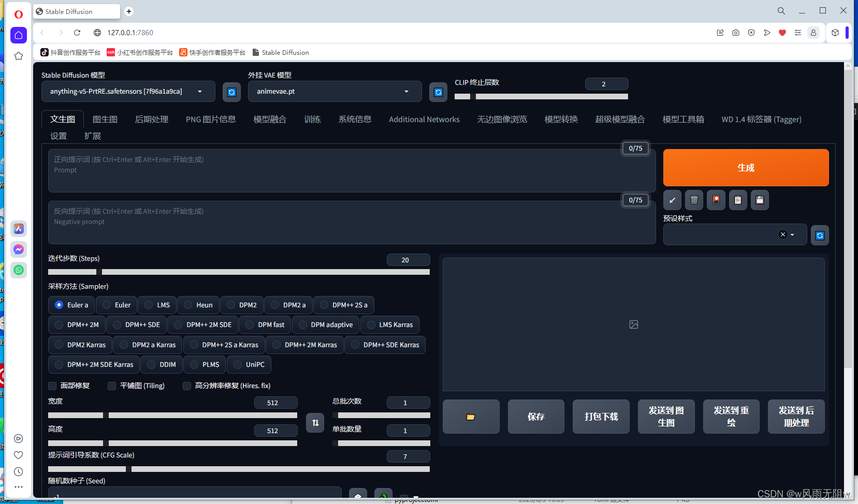Click the arrow icon to read last parameters
This screenshot has width=858, height=504.
pos(672,200)
